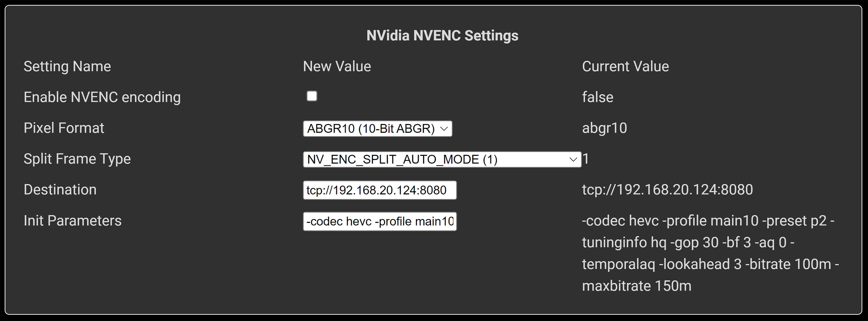Click the Destination row label
868x321 pixels.
(x=60, y=190)
